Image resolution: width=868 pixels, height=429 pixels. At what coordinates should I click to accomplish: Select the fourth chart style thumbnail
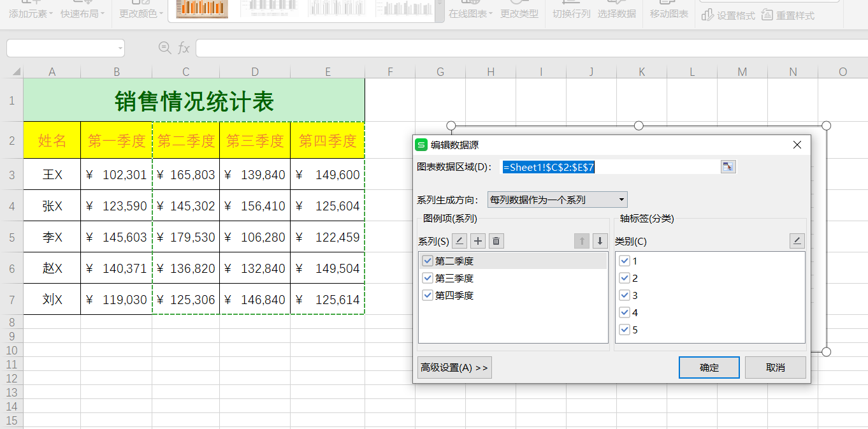click(x=405, y=8)
